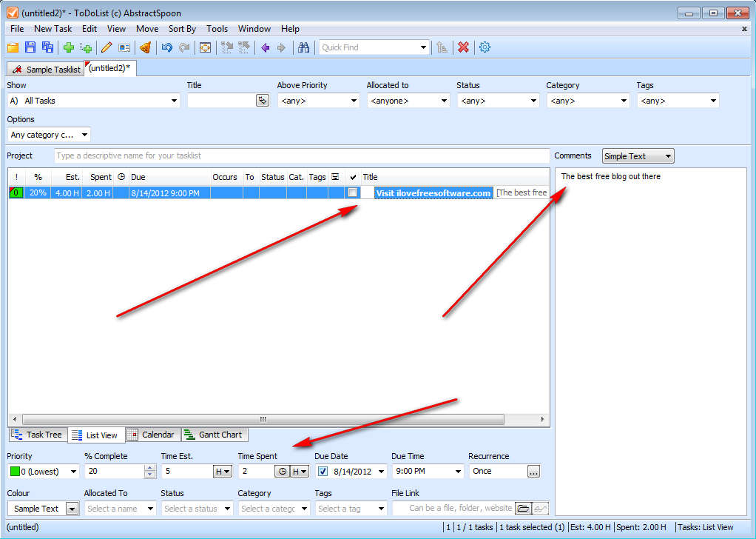Click the Undo arrow in the toolbar
Image resolution: width=756 pixels, height=539 pixels.
pyautogui.click(x=166, y=47)
